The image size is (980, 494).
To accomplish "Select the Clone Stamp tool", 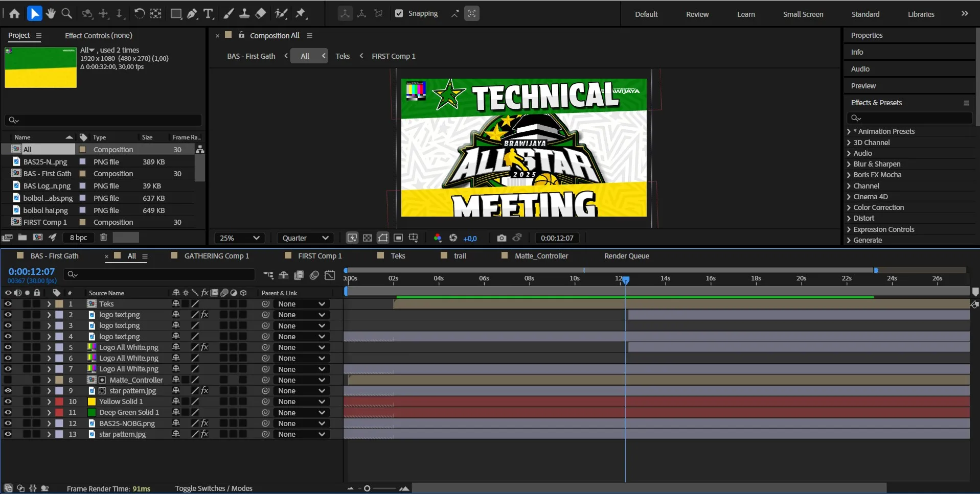I will (x=244, y=14).
